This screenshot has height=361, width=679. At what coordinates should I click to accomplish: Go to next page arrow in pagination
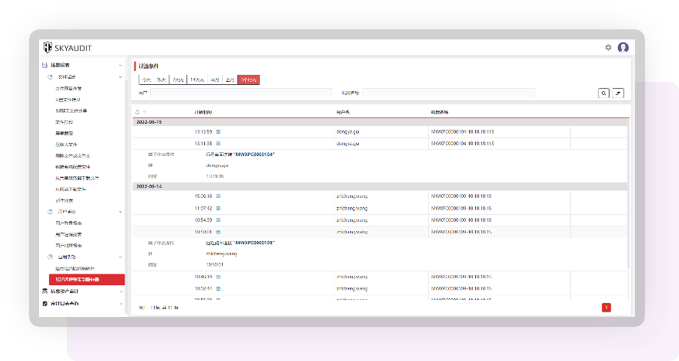pyautogui.click(x=619, y=308)
